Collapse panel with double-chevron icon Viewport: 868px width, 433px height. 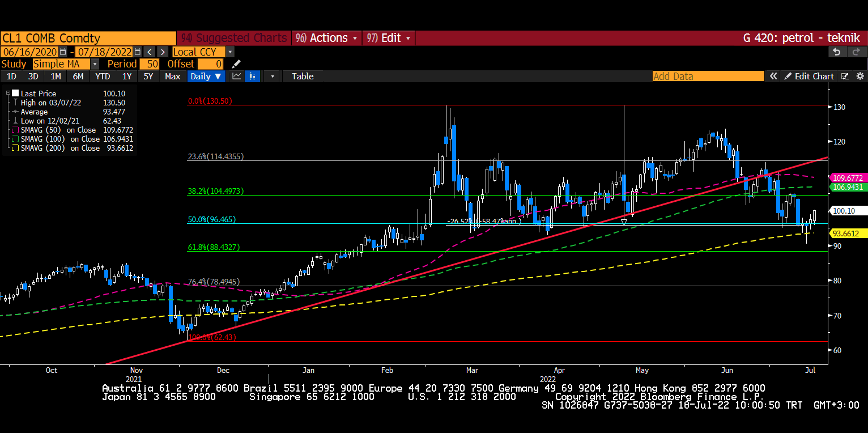(773, 77)
